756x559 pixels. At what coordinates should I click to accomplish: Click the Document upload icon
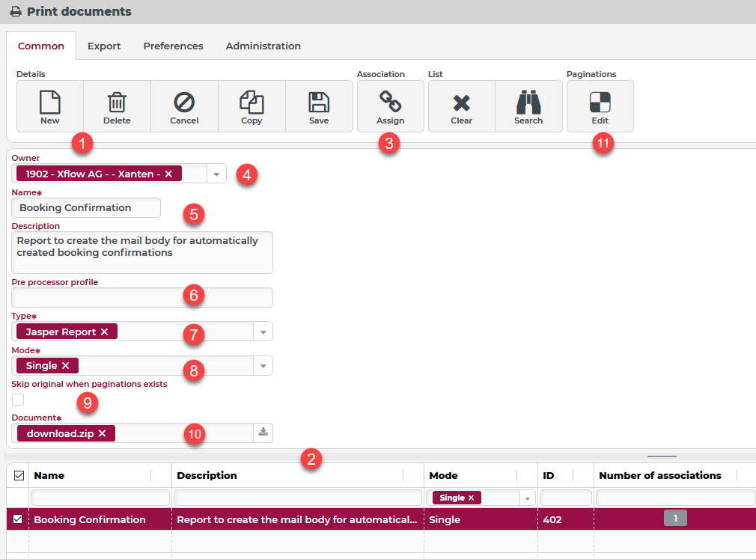[x=263, y=433]
